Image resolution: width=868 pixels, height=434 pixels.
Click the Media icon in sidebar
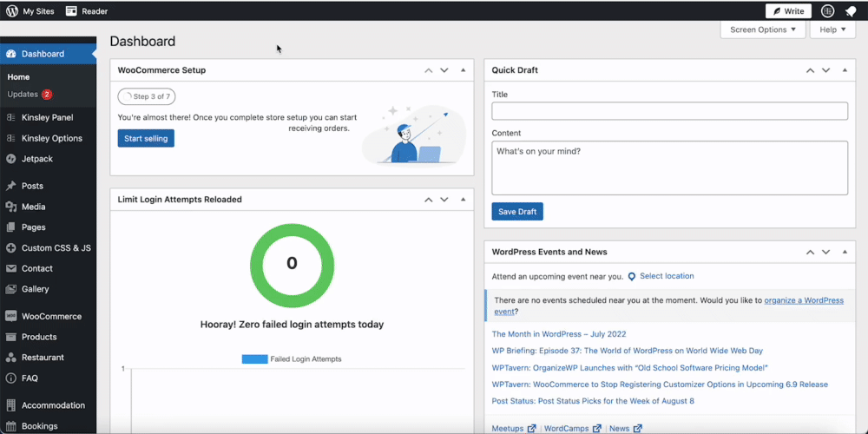coord(10,207)
